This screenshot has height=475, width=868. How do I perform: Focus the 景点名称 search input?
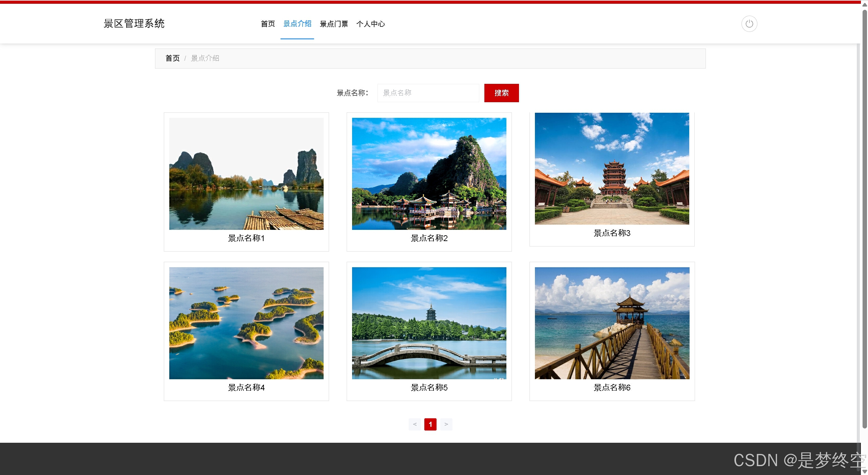point(428,93)
